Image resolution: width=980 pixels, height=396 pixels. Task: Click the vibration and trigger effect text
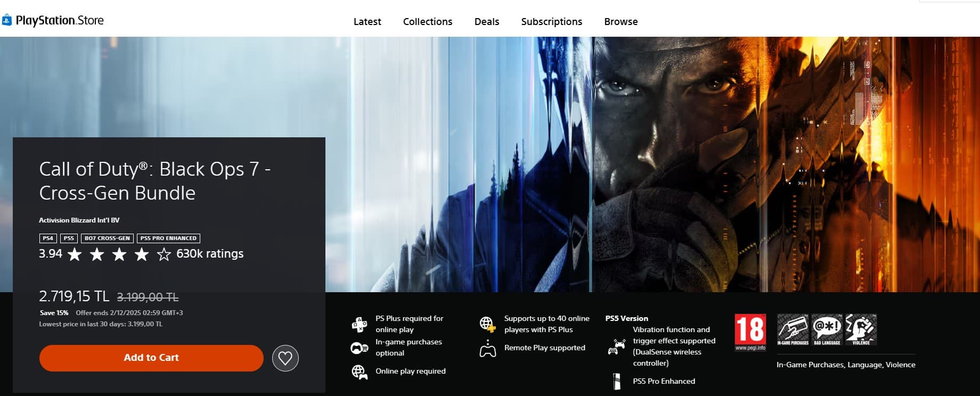[674, 346]
